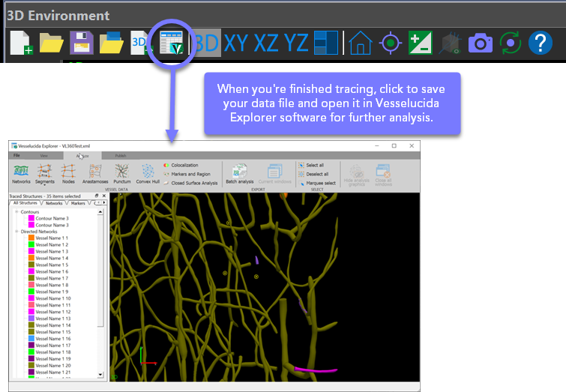Screen dimensions: 566x392
Task: Open the File ribbon tab
Action: 17,155
